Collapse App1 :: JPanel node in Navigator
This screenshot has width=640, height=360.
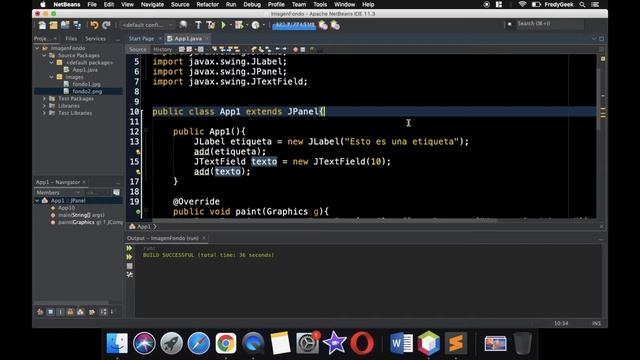pos(37,200)
